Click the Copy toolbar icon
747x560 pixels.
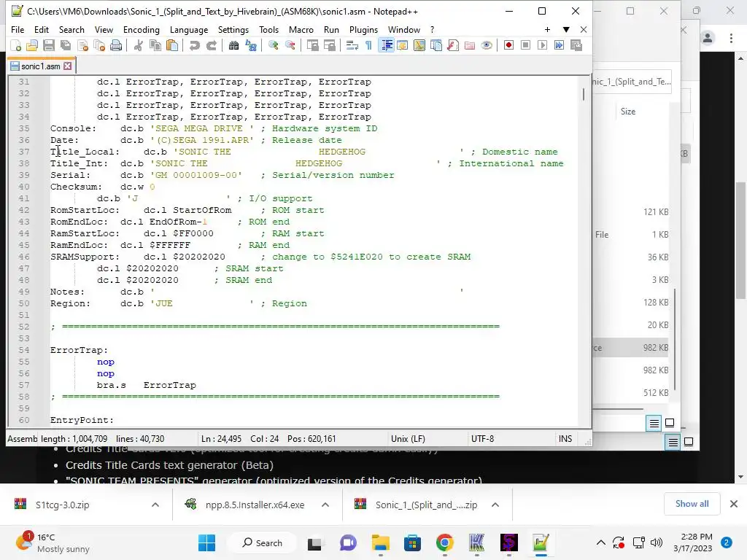(x=155, y=45)
